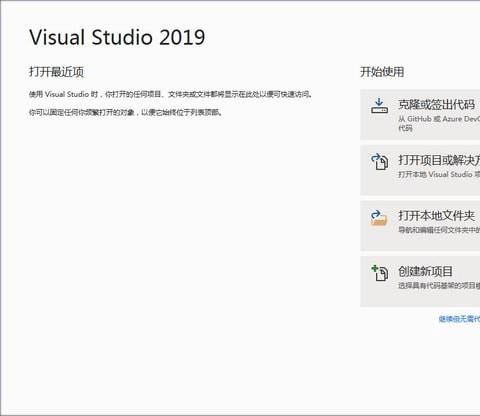Click the 从 GitHub 或 Azure DevOps description

coord(439,123)
